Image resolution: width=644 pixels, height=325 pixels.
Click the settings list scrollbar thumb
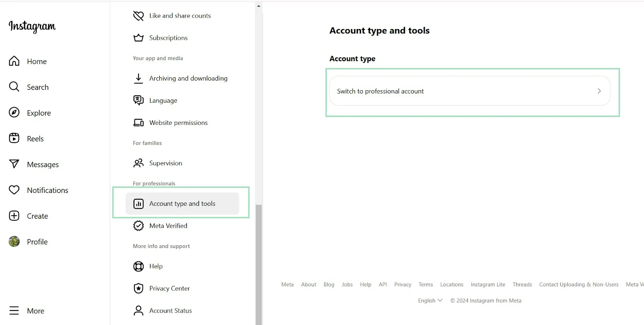(x=258, y=264)
